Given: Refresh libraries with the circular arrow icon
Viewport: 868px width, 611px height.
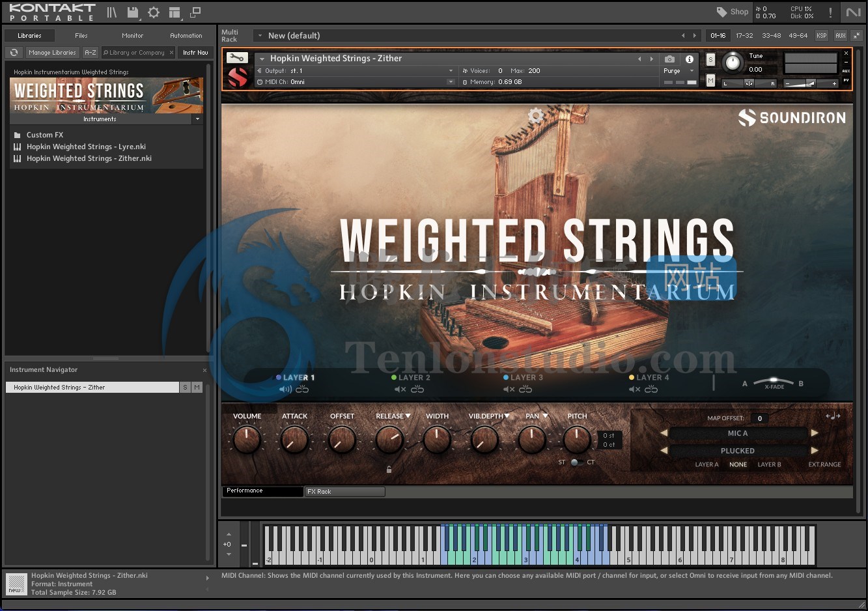Looking at the screenshot, I should 14,53.
